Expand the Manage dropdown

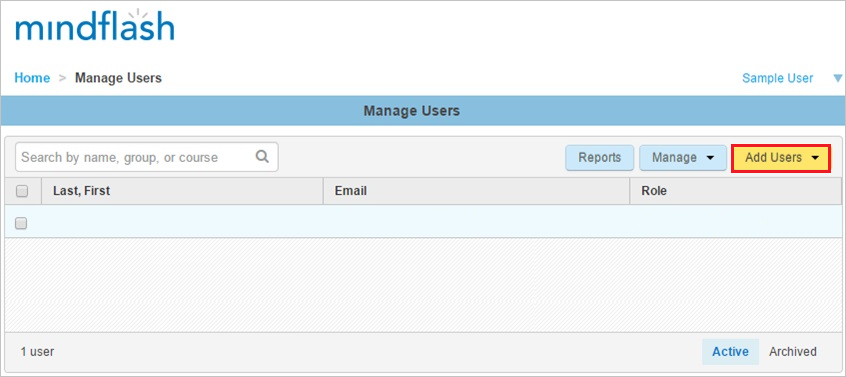[x=683, y=157]
